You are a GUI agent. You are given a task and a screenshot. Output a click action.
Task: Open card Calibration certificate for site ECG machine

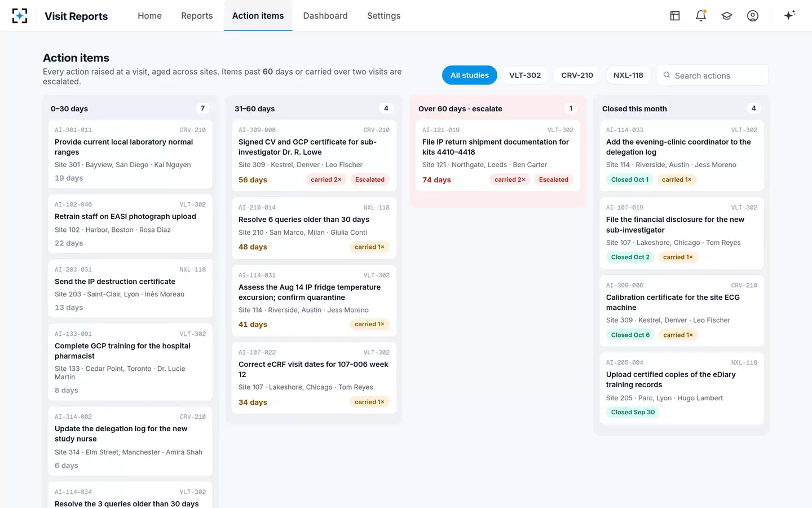pyautogui.click(x=682, y=310)
